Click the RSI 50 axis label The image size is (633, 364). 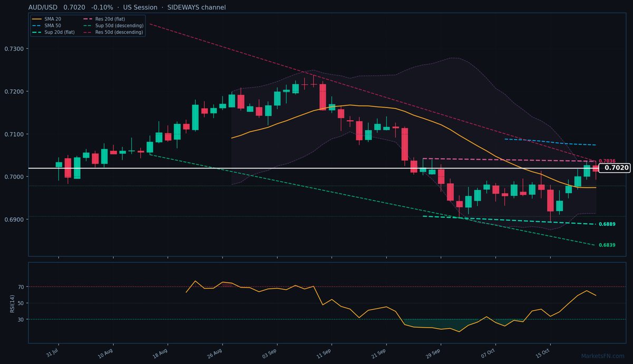(21, 303)
